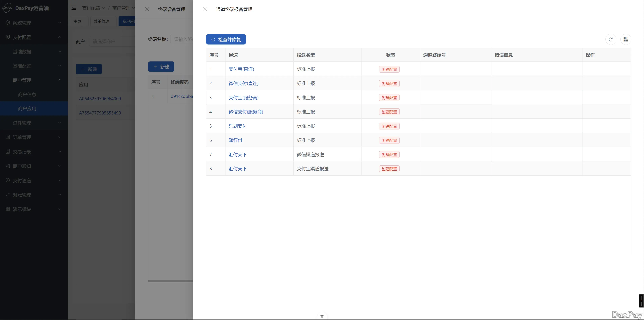644x320 pixels.
Task: Open the column settings grid icon
Action: point(626,39)
